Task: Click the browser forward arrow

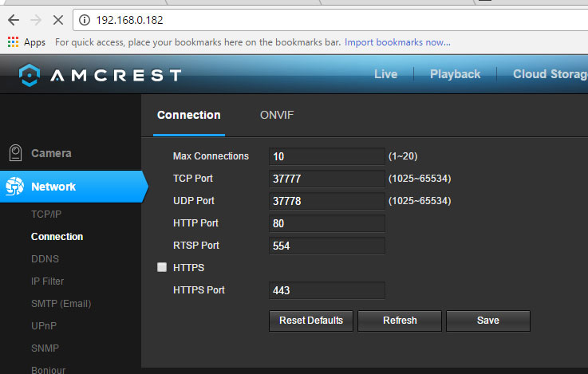Action: click(x=36, y=20)
